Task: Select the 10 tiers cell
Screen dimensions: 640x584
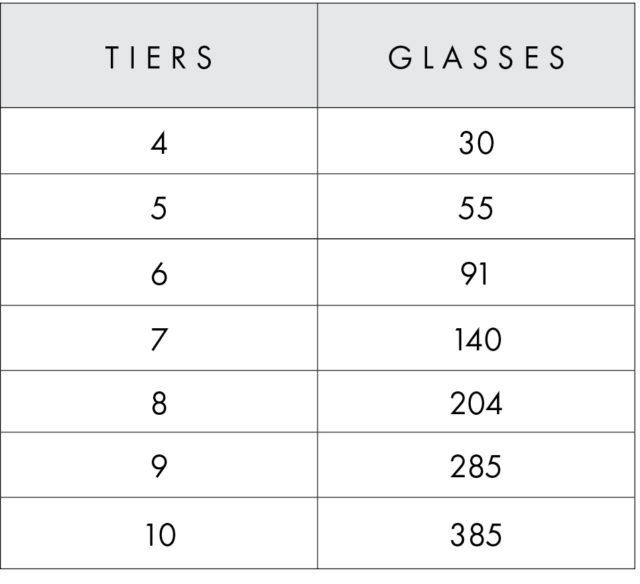Action: click(x=159, y=535)
